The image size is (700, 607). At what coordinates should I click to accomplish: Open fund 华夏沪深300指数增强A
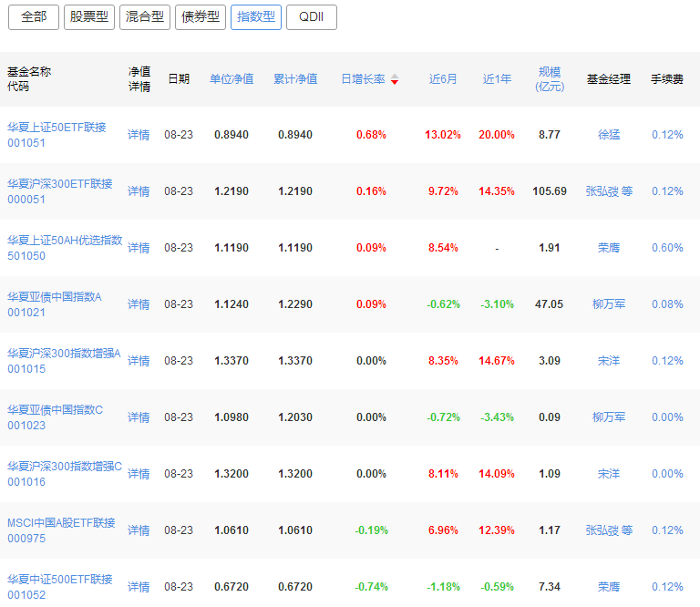pos(64,353)
